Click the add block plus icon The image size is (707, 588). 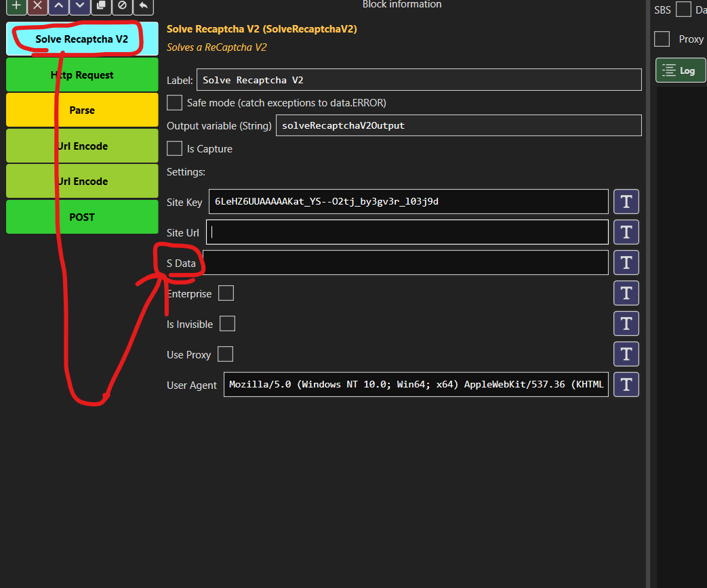[16, 6]
